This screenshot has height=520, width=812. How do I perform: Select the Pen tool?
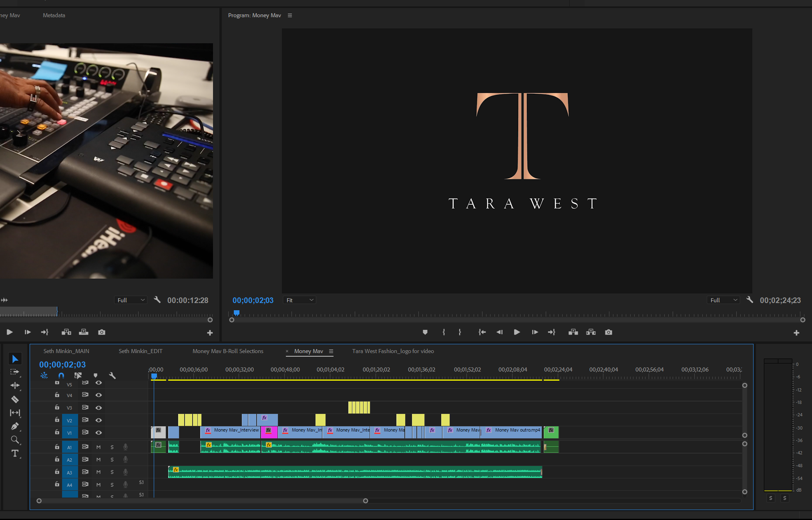15,426
